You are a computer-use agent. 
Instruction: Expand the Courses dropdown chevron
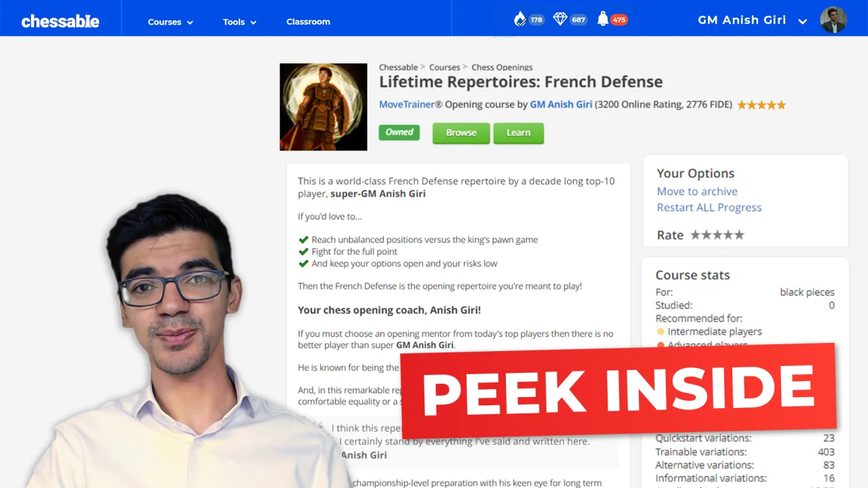point(189,22)
